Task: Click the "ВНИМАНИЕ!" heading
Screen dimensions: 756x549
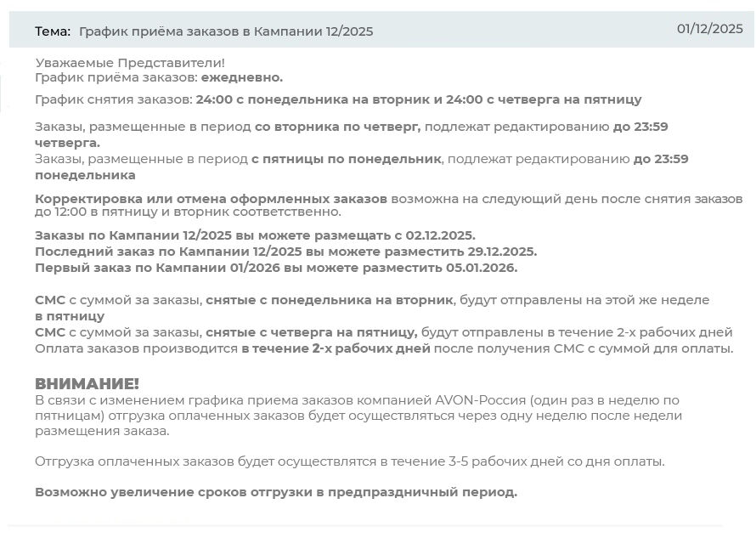Action: point(87,384)
